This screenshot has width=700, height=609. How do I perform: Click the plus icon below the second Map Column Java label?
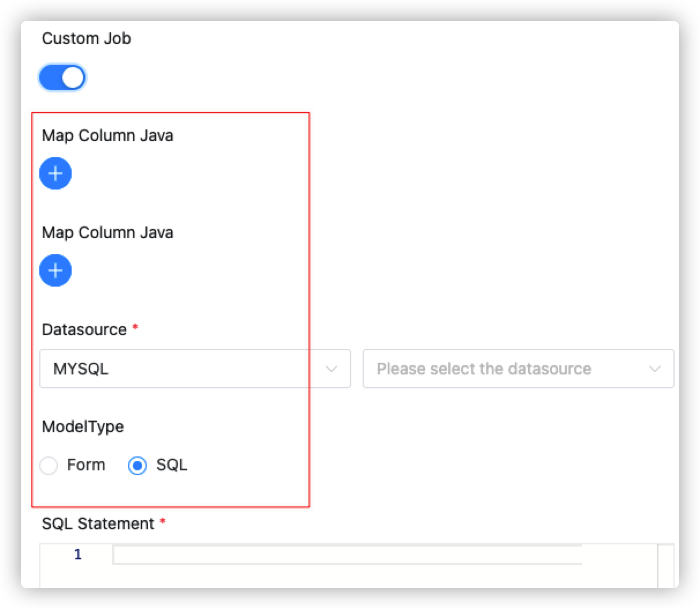(x=55, y=270)
